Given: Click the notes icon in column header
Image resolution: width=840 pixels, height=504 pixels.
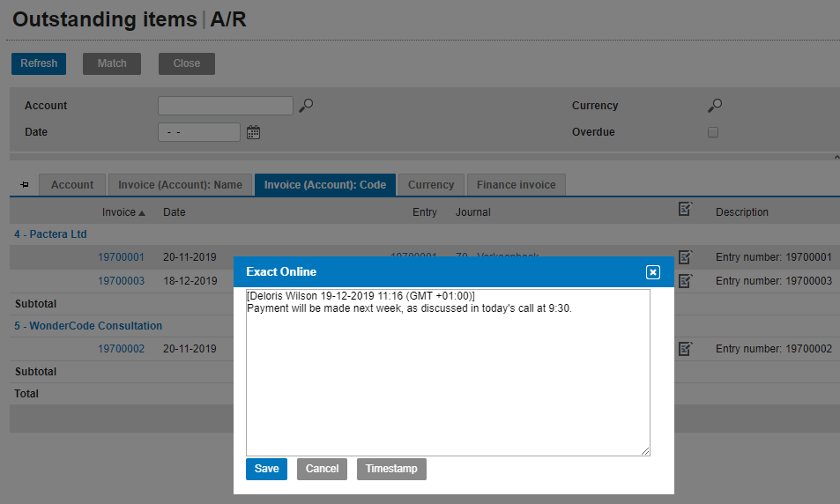Looking at the screenshot, I should point(685,210).
